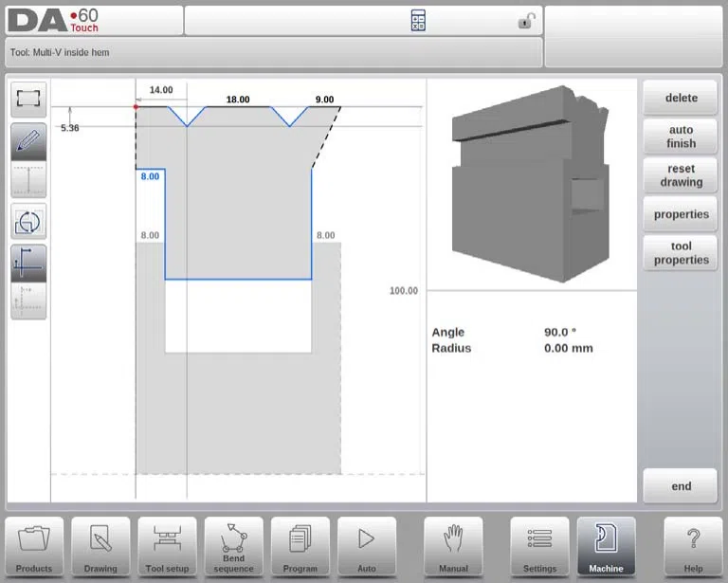Click the end button

tap(681, 486)
